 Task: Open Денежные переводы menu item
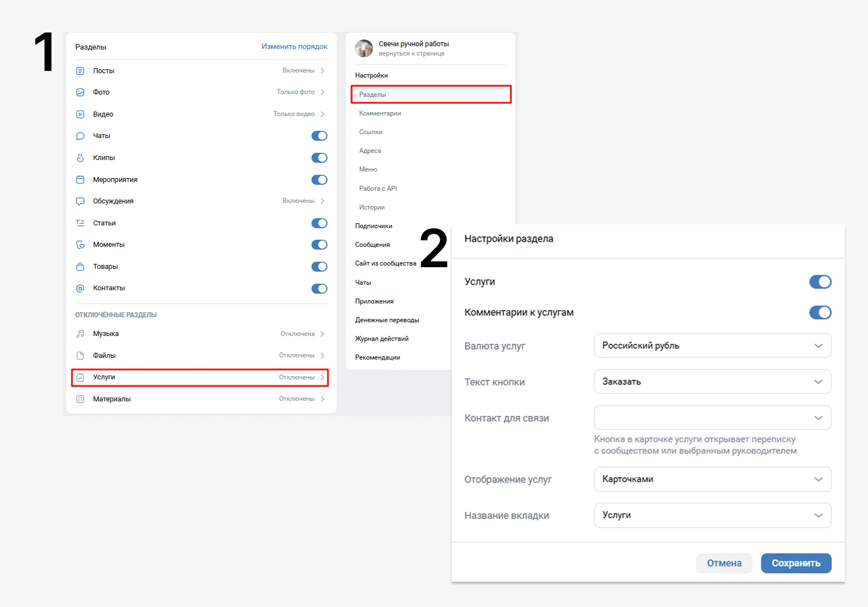click(x=387, y=320)
